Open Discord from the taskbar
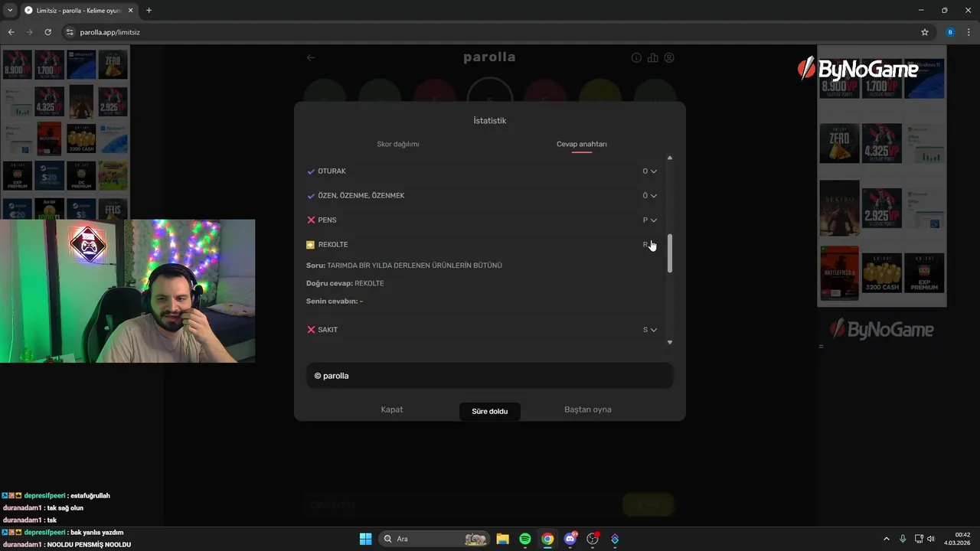The width and height of the screenshot is (980, 551). (x=570, y=539)
